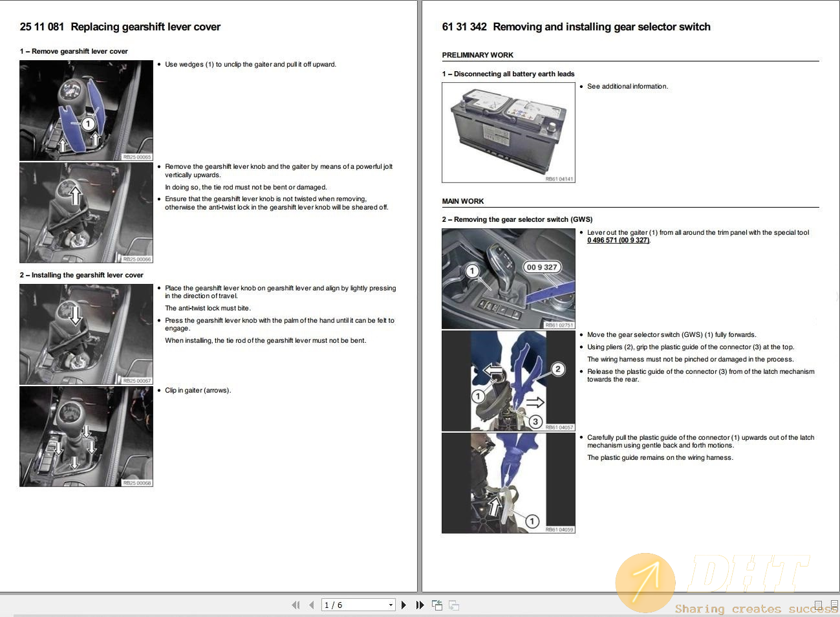Switch to single page view icon
Screen dimensions: 840x617
[x=819, y=605]
